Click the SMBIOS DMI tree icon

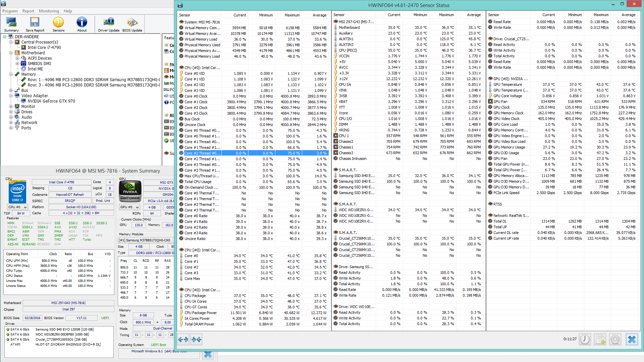pyautogui.click(x=23, y=63)
